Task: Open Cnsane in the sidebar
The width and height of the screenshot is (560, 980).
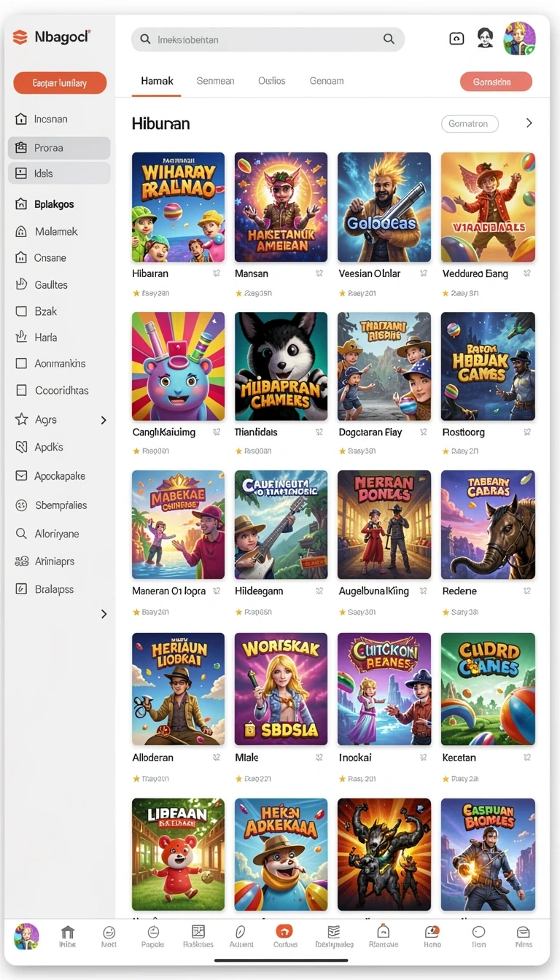Action: click(x=50, y=257)
